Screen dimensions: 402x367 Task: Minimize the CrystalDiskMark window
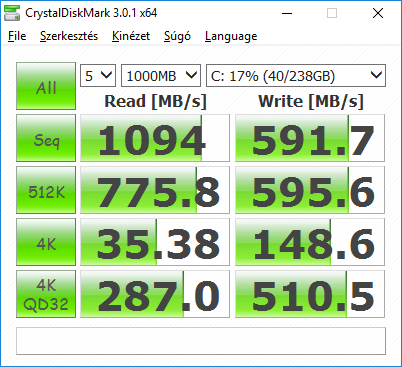coord(287,13)
